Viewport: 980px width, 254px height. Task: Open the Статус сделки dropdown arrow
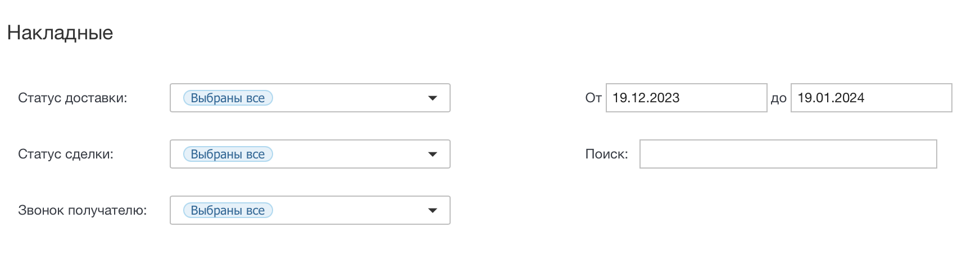pyautogui.click(x=432, y=155)
